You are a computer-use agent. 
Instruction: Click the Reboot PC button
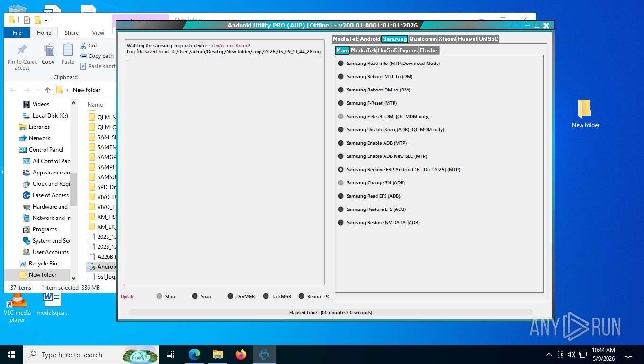pos(314,296)
